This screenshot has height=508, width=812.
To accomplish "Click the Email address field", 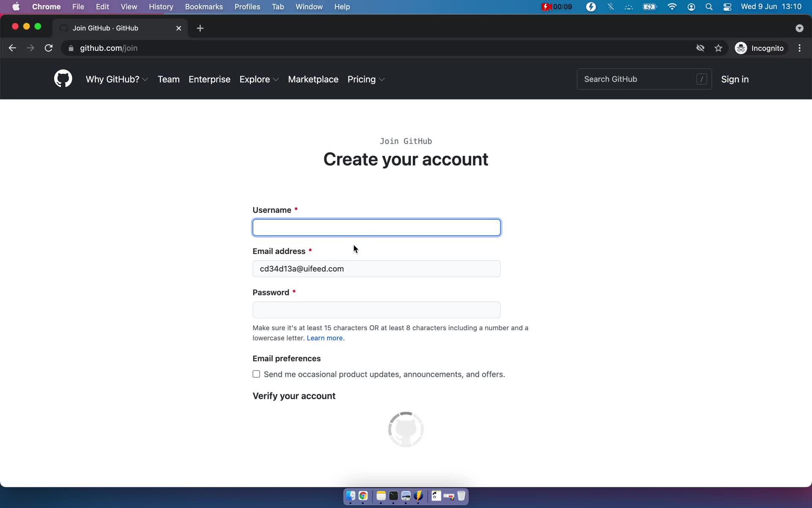I will [376, 268].
